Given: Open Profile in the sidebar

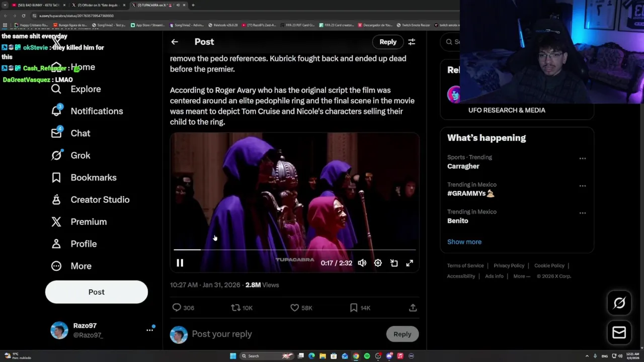Looking at the screenshot, I should (73, 244).
